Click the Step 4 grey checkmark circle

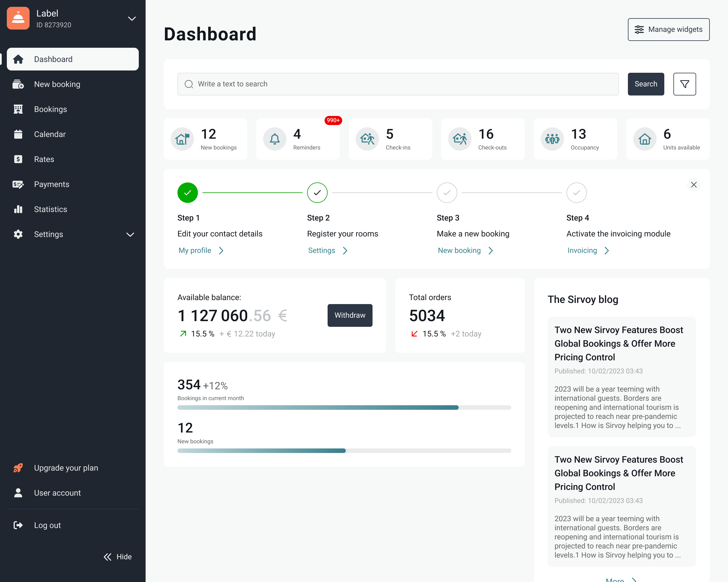tap(577, 193)
